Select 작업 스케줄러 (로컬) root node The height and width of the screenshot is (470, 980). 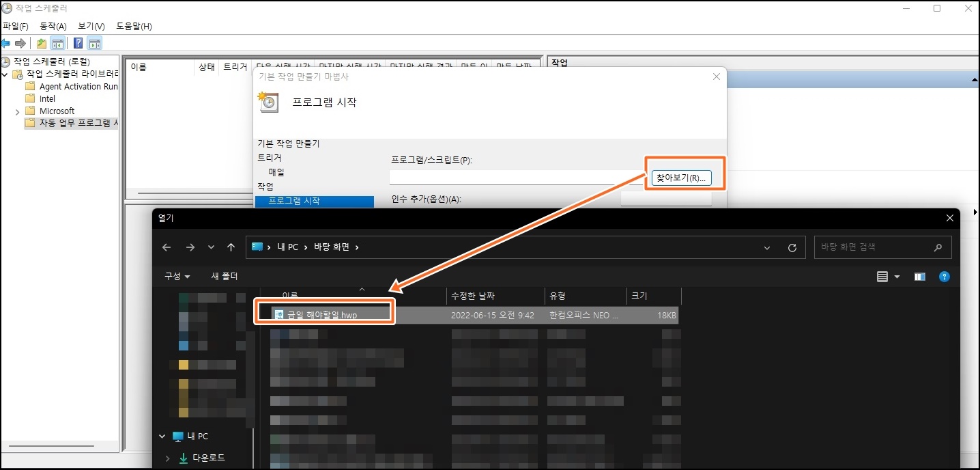pos(51,61)
